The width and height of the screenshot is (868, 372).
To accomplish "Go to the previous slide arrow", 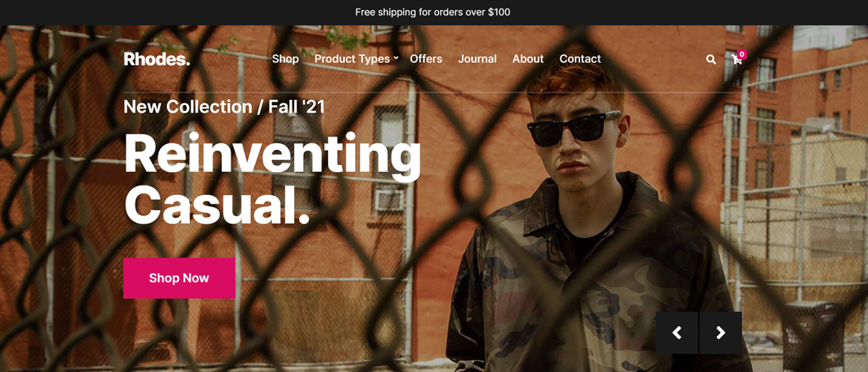I will tap(676, 333).
